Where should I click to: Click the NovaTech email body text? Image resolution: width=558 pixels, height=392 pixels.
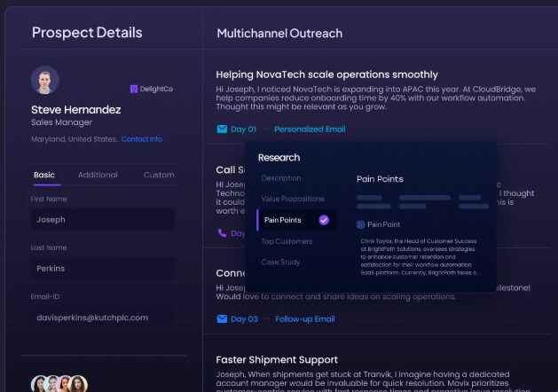[x=376, y=98]
